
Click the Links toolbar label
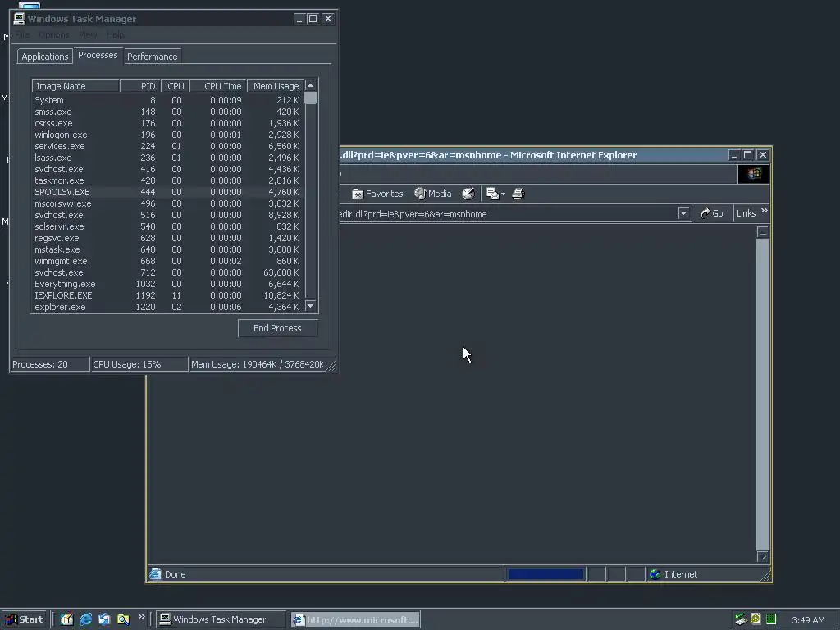pyautogui.click(x=746, y=213)
